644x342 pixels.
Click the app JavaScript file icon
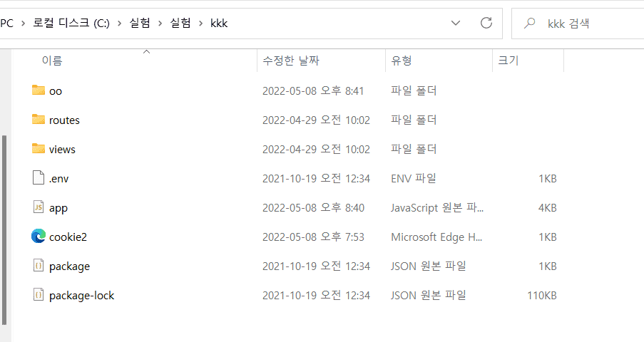coord(39,207)
